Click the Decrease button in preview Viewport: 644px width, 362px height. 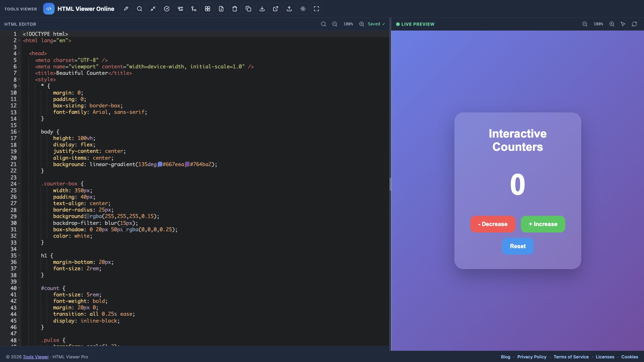coord(493,224)
